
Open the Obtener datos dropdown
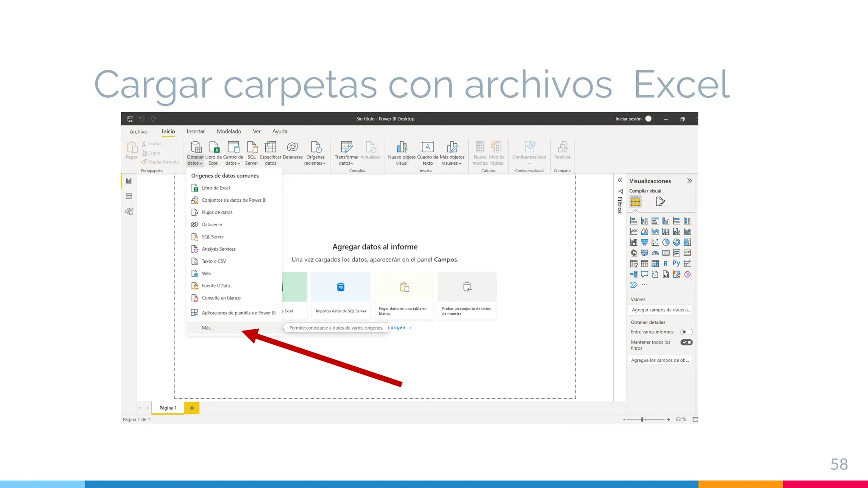pyautogui.click(x=195, y=153)
